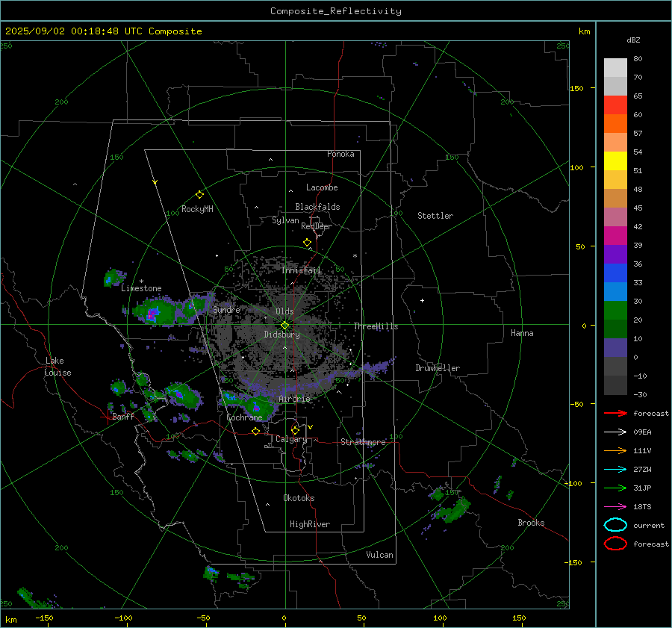Click the yellow diamond marker below Cochrane
Viewport: 672px width, 628px height.
(x=256, y=431)
